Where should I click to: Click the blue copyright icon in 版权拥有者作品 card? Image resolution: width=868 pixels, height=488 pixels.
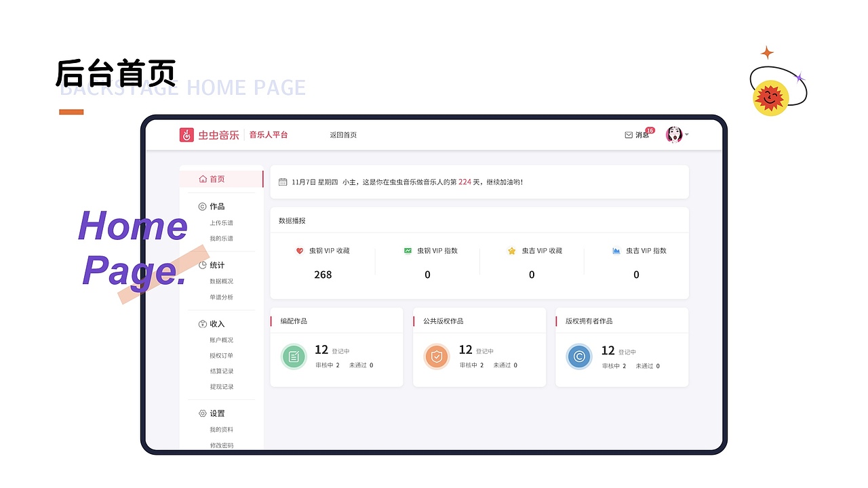coord(579,357)
